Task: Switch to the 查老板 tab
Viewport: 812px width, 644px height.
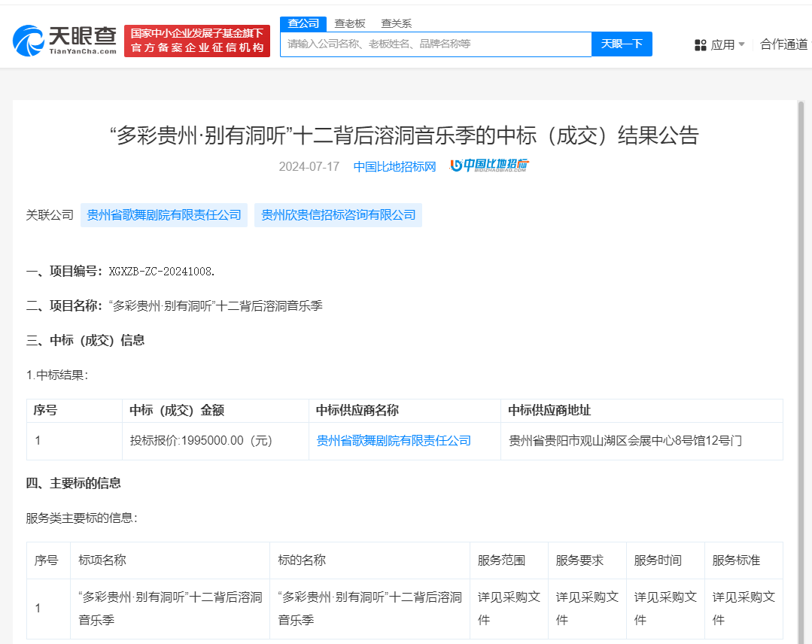Action: point(349,23)
